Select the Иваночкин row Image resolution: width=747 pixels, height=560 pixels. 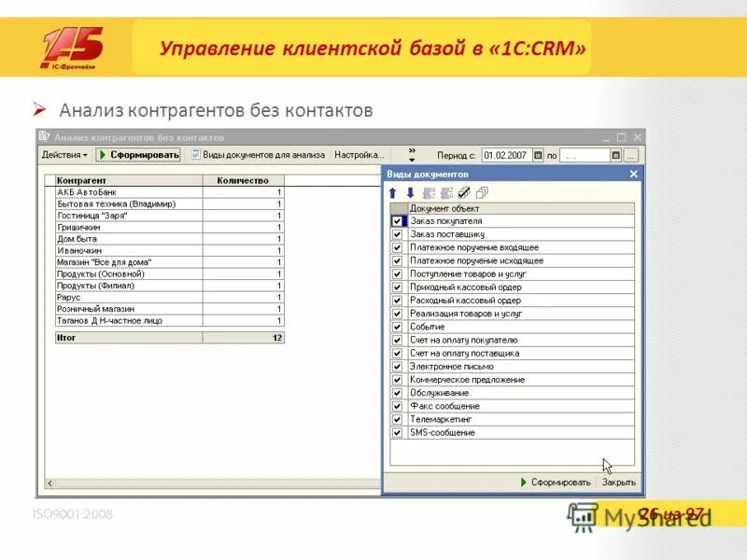click(170, 250)
